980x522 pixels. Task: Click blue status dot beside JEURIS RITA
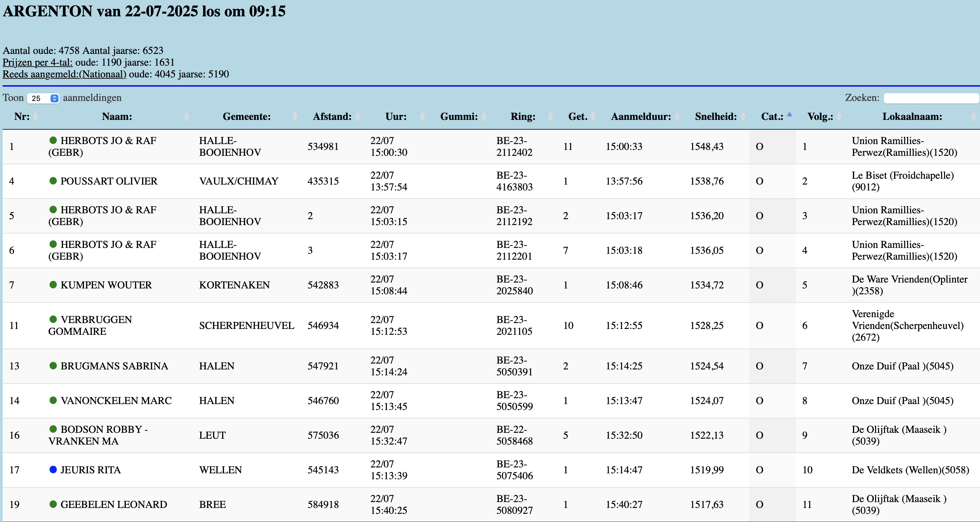coord(53,469)
